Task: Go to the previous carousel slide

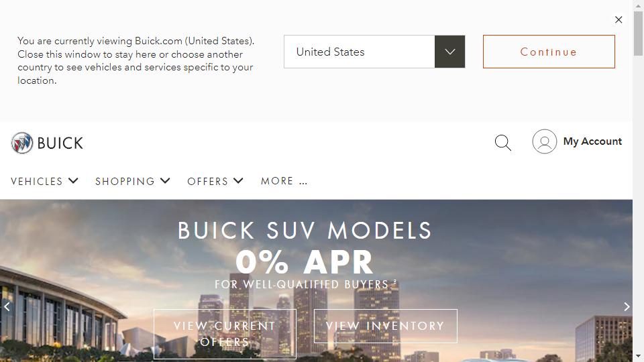Action: point(7,306)
